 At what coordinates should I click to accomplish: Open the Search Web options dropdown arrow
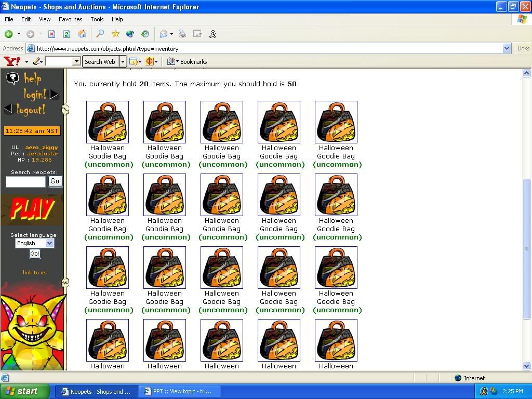coord(123,61)
